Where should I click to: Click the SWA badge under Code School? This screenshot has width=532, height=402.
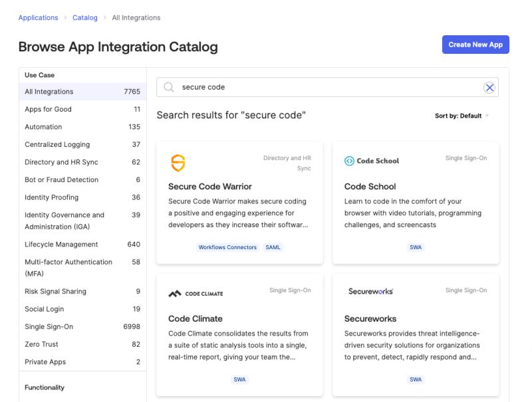(x=415, y=247)
